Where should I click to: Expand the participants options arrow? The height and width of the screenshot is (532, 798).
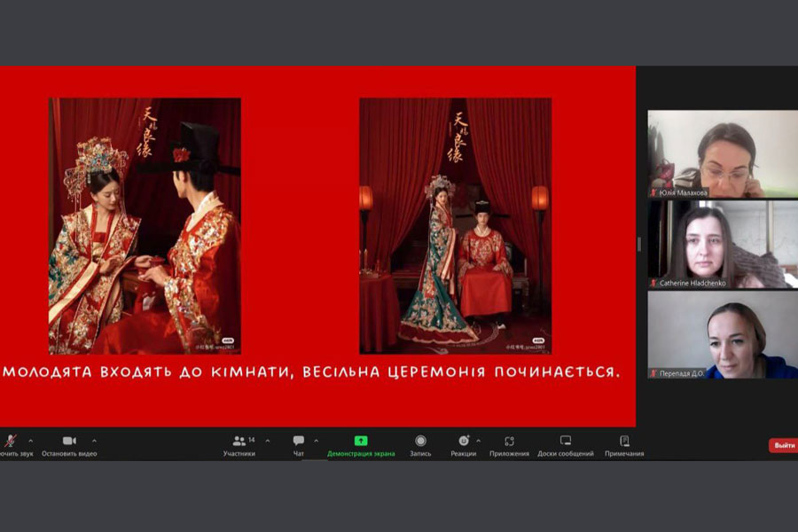click(x=268, y=441)
